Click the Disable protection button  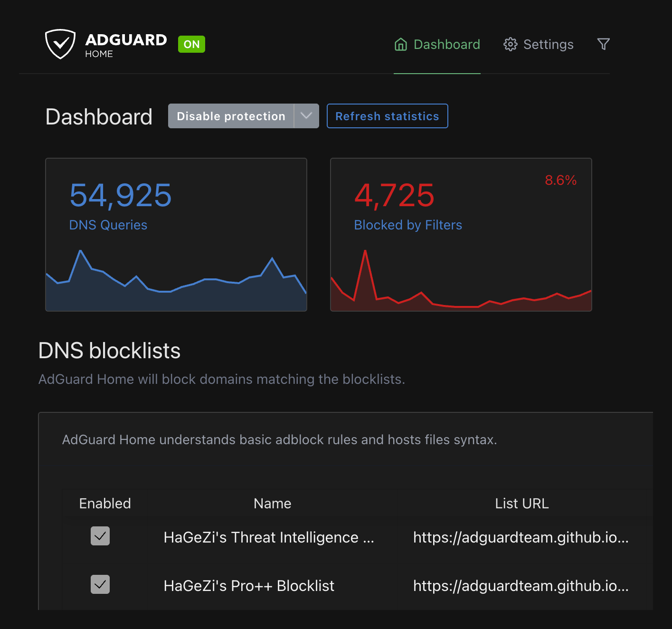pyautogui.click(x=231, y=116)
